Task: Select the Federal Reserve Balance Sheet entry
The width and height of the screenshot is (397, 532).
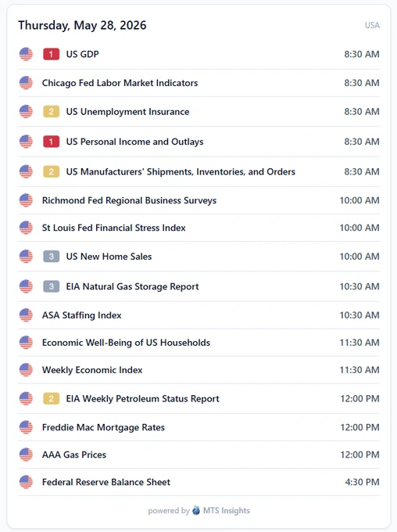Action: 106,482
